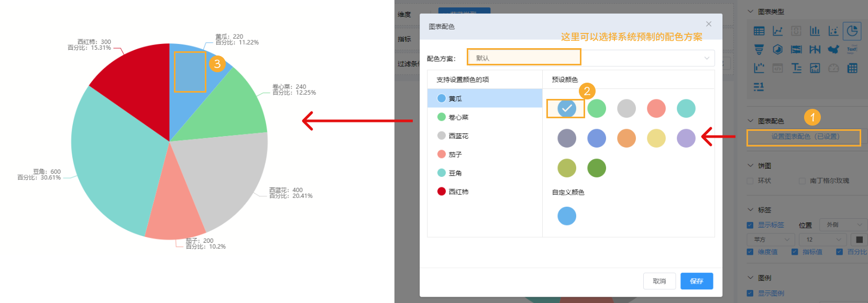868x303 pixels.
Task: Toggle the 百分比 label checkbox
Action: point(839,252)
